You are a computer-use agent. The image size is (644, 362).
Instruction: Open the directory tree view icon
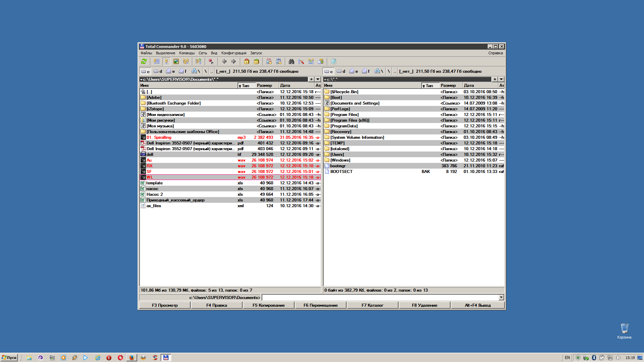(186, 61)
